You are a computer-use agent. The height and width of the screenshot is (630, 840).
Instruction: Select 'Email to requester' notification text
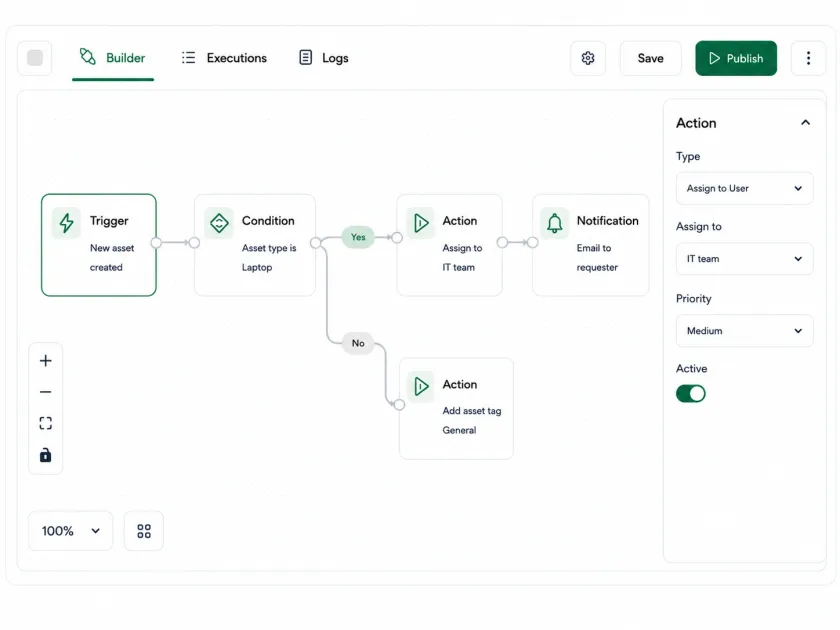pyautogui.click(x=597, y=258)
